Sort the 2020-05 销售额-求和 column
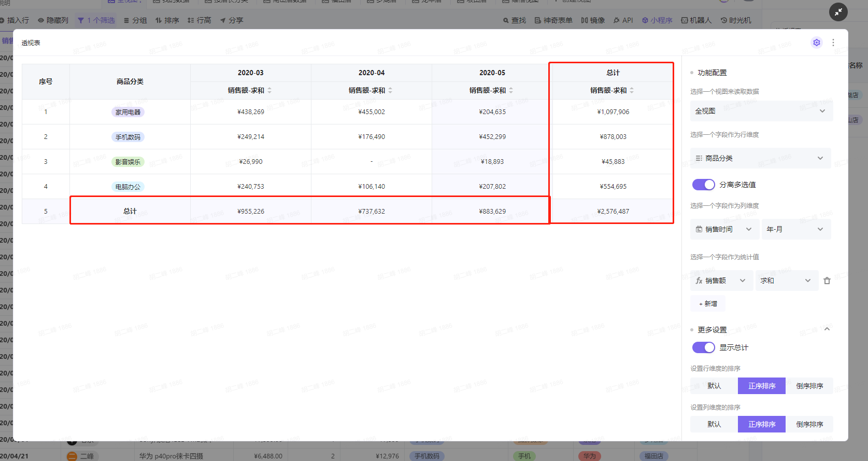Viewport: 868px width, 461px height. click(x=511, y=90)
